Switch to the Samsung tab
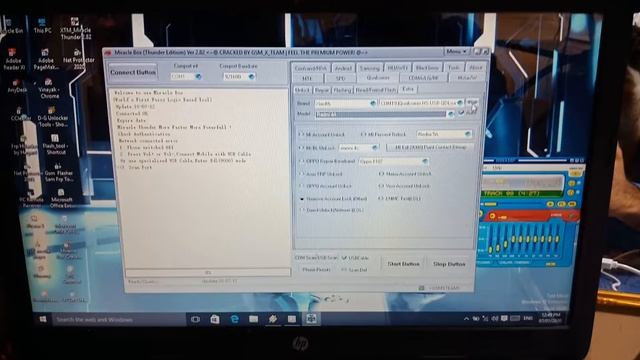Screen dimensions: 640x360 369,68
